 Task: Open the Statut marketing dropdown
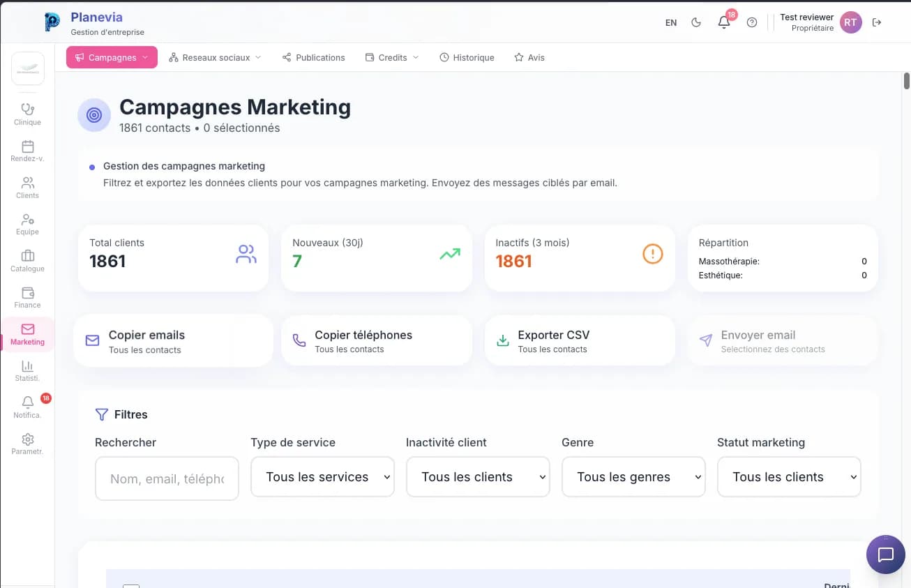pyautogui.click(x=789, y=477)
